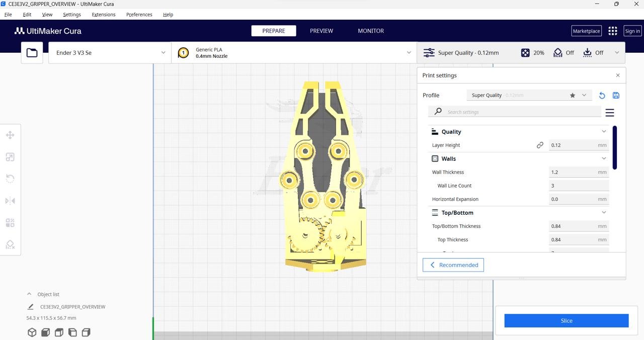Click the model dimensions 54.3 x 115.5 x 56.7 mm text
Image resolution: width=644 pixels, height=340 pixels.
51,318
